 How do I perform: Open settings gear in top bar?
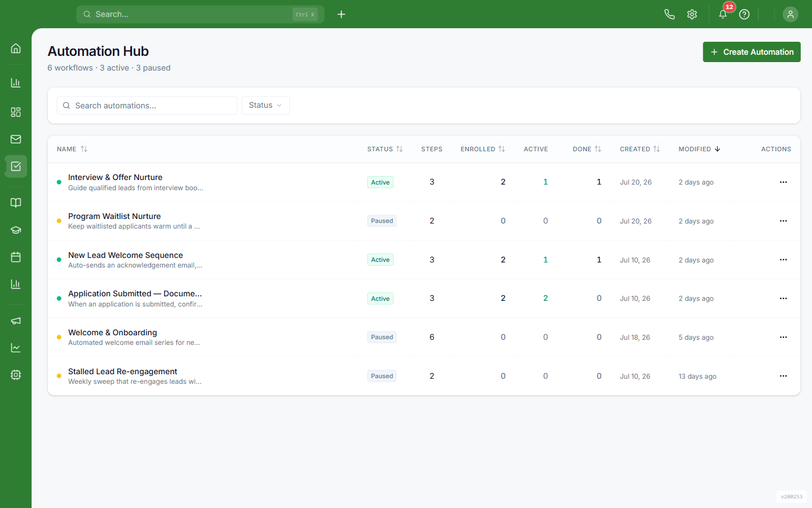coord(692,14)
